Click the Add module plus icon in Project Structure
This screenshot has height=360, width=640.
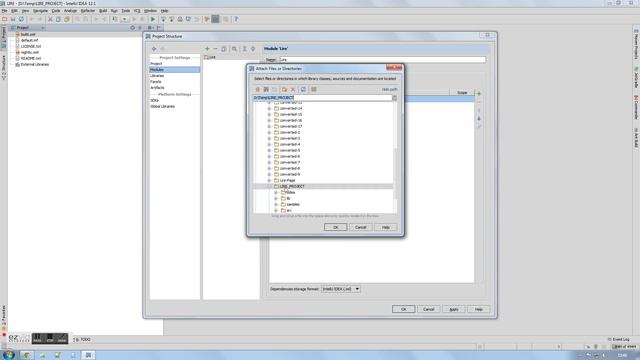(207, 49)
